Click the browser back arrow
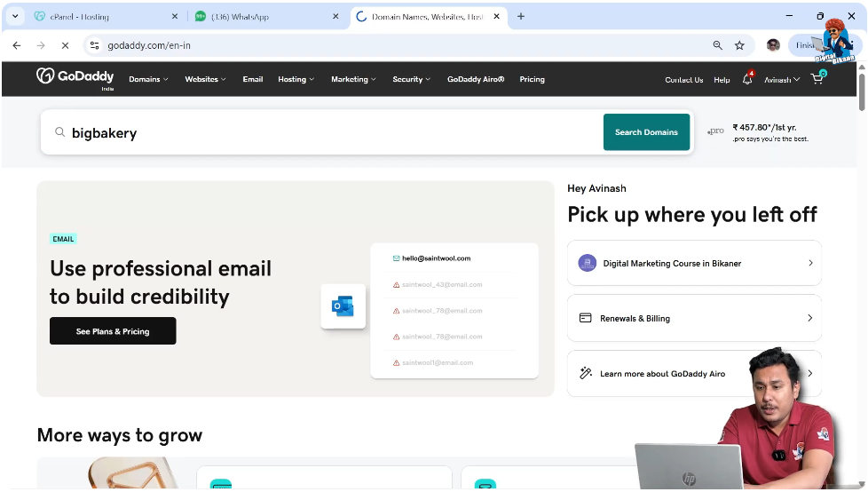 [17, 45]
